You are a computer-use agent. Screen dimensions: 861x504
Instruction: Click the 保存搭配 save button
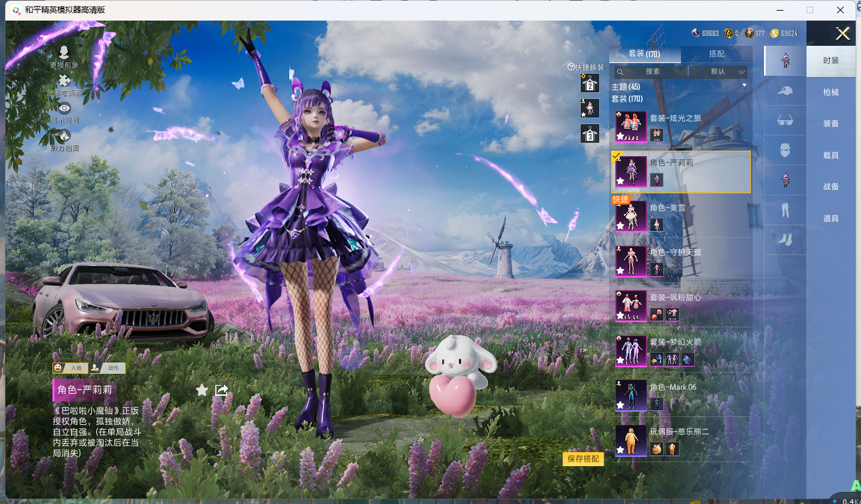tap(583, 459)
